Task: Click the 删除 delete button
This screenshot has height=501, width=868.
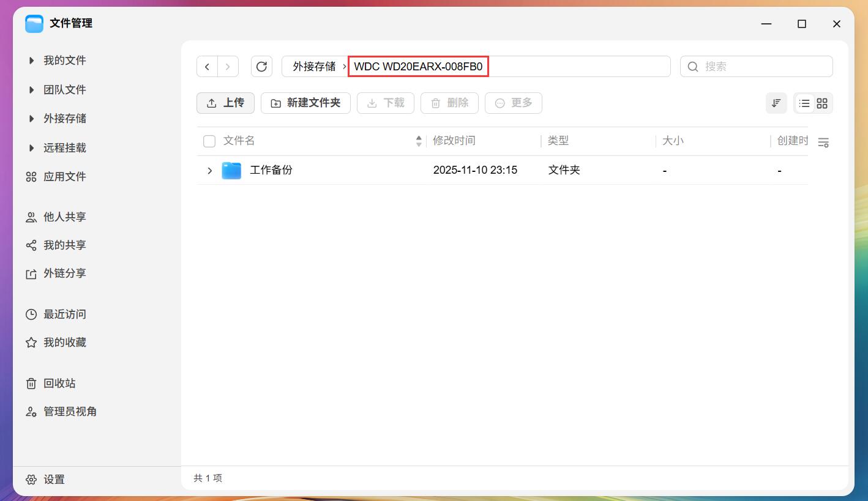Action: click(x=449, y=103)
